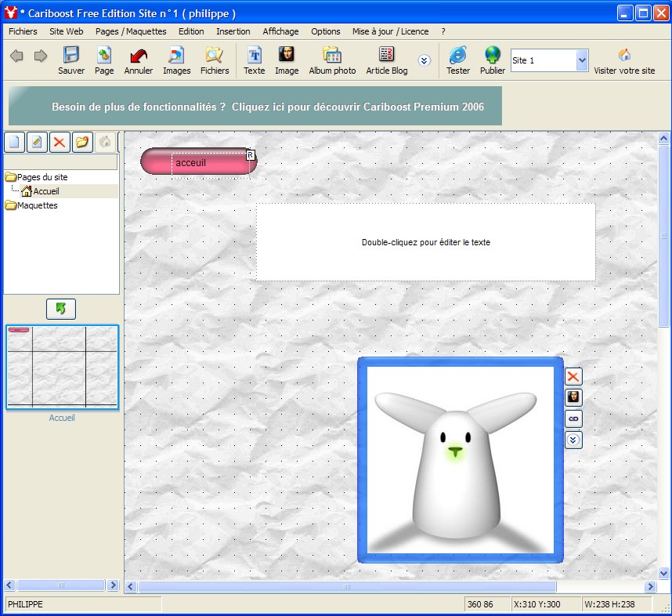Click the Cariboost Premium 2006 banner
Screen dimensions: 672x616
point(255,106)
